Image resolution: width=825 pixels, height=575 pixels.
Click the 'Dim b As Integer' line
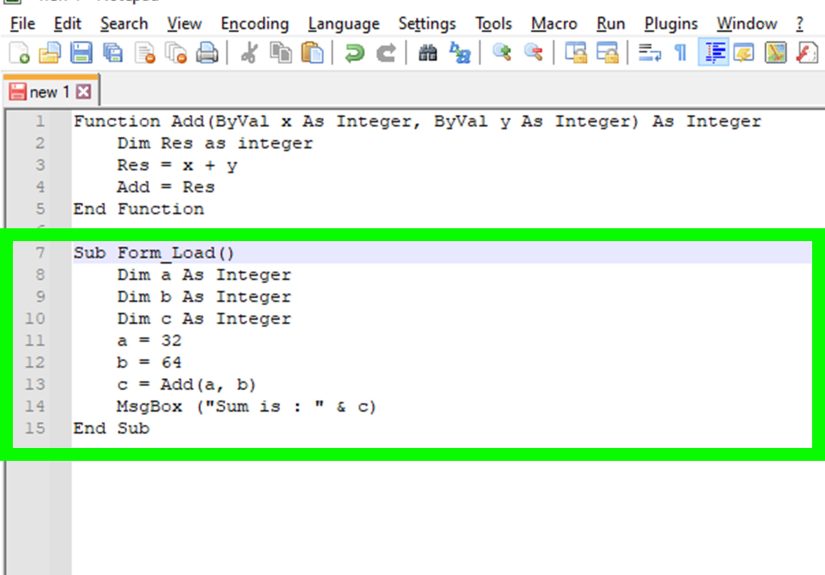click(204, 297)
